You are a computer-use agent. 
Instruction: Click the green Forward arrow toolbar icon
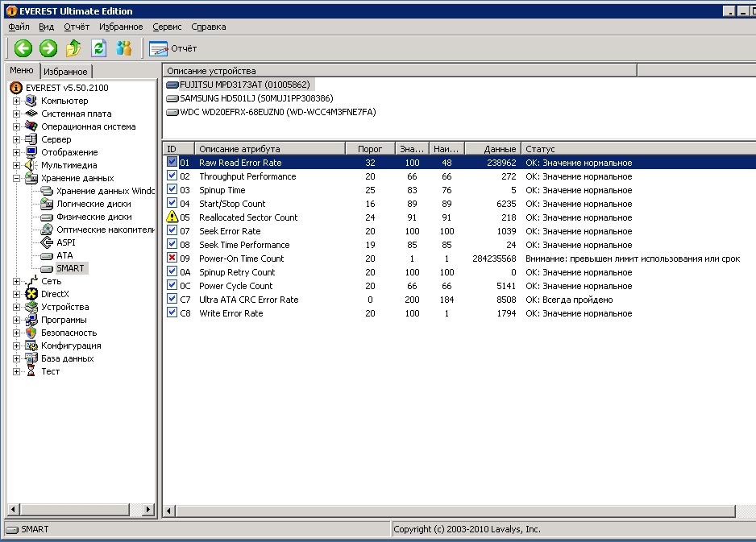48,48
